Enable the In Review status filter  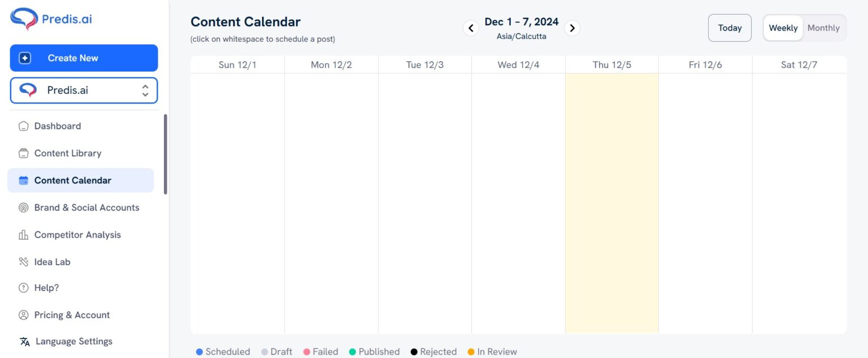(492, 351)
